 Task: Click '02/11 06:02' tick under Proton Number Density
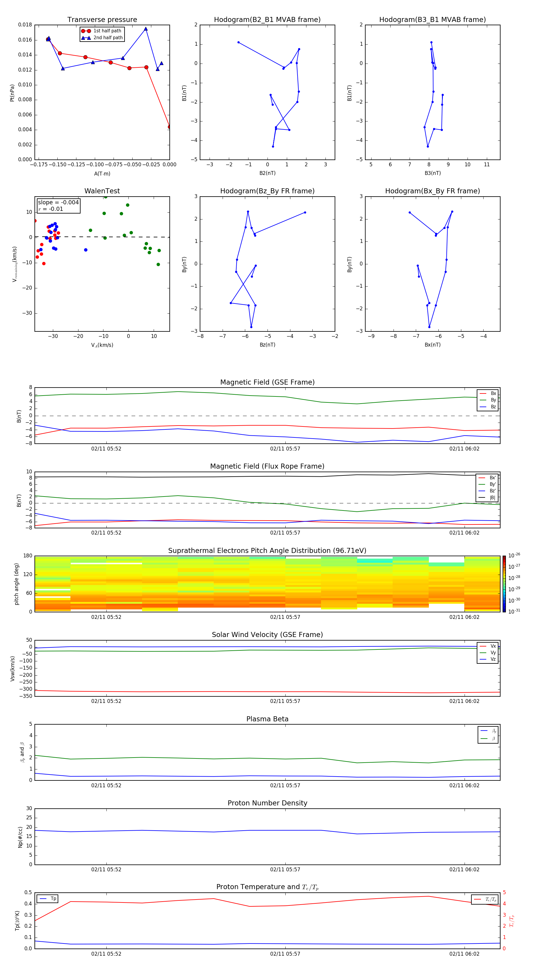464,870
